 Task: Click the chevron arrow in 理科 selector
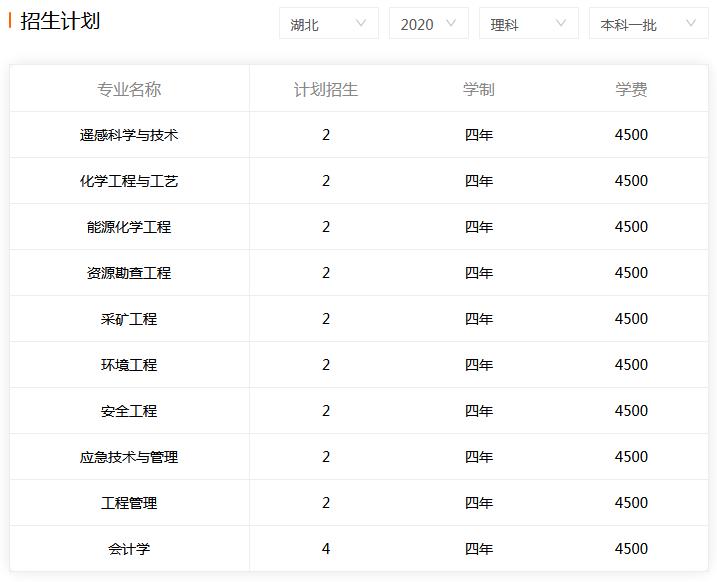click(x=561, y=23)
